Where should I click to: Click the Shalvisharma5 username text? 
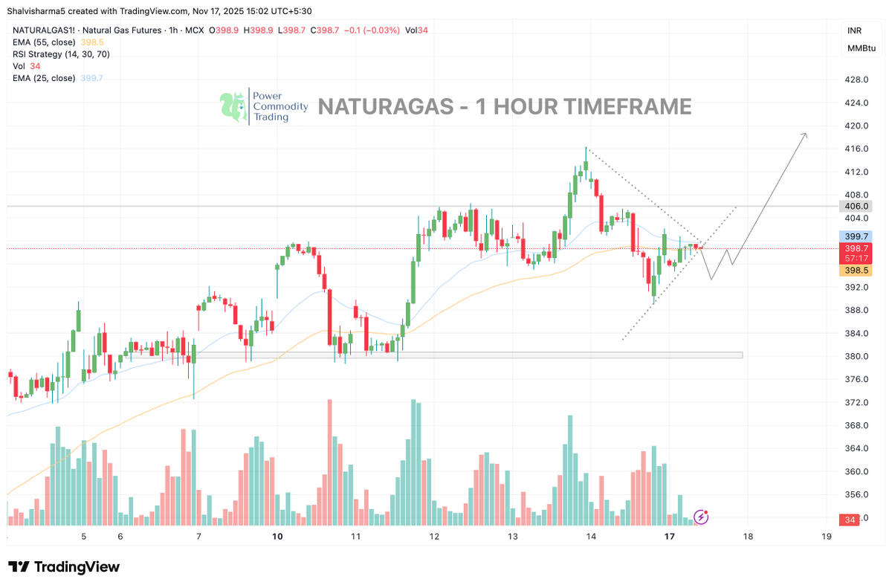[x=41, y=10]
